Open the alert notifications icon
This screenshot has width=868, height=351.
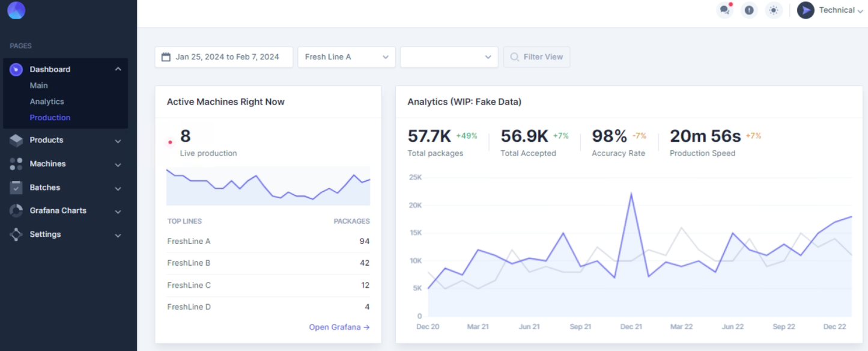pyautogui.click(x=748, y=10)
